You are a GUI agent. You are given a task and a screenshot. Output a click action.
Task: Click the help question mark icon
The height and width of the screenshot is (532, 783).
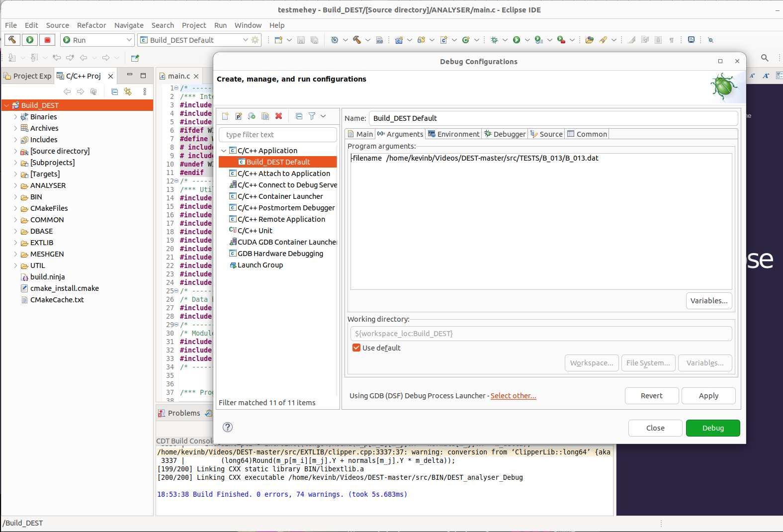click(228, 427)
